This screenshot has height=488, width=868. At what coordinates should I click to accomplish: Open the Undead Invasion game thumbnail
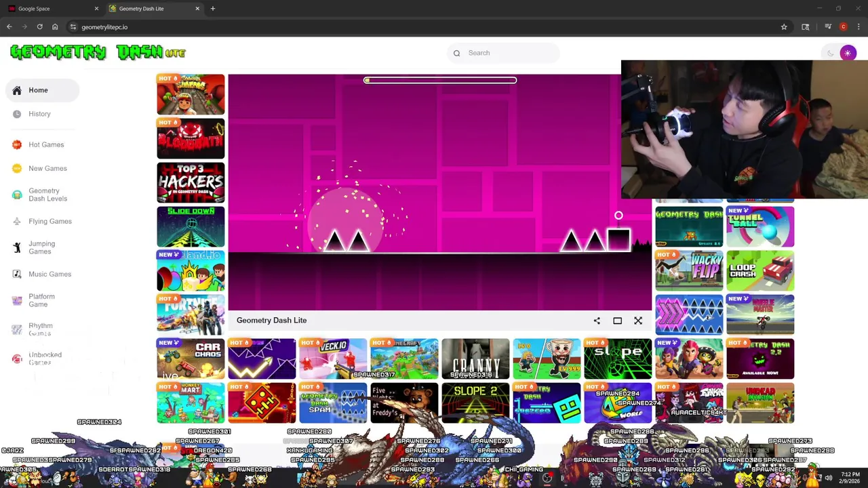[x=760, y=403]
